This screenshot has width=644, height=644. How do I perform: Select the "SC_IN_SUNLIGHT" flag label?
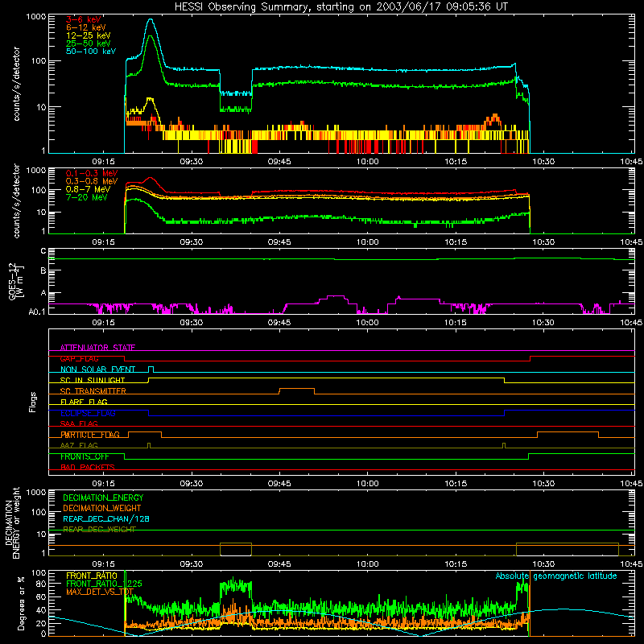pos(93,380)
